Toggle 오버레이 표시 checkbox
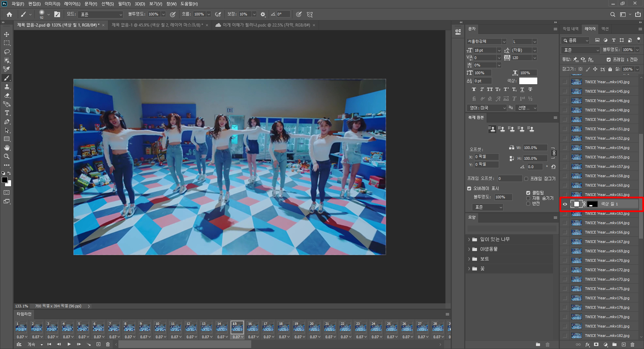Image resolution: width=644 pixels, height=349 pixels. pyautogui.click(x=469, y=189)
